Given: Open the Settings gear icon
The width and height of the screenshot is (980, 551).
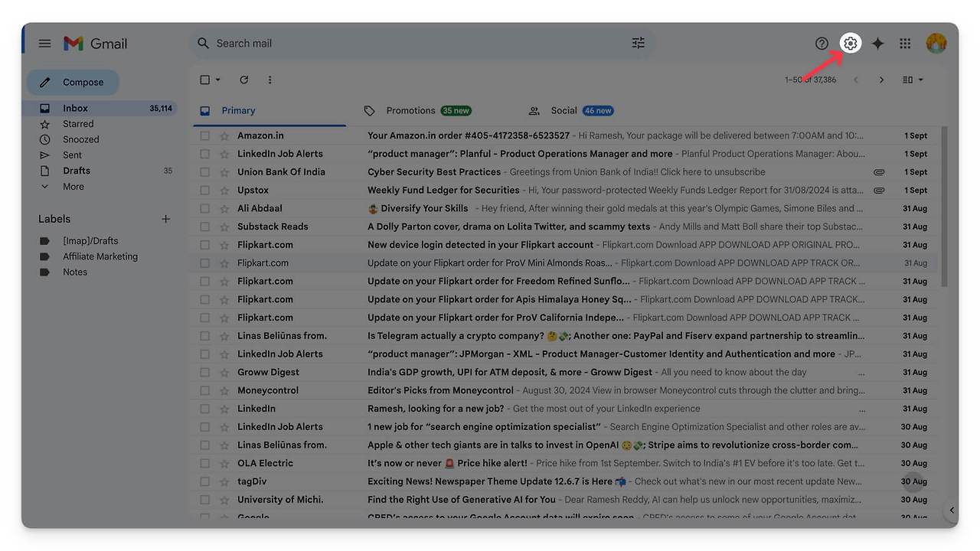Looking at the screenshot, I should (851, 44).
